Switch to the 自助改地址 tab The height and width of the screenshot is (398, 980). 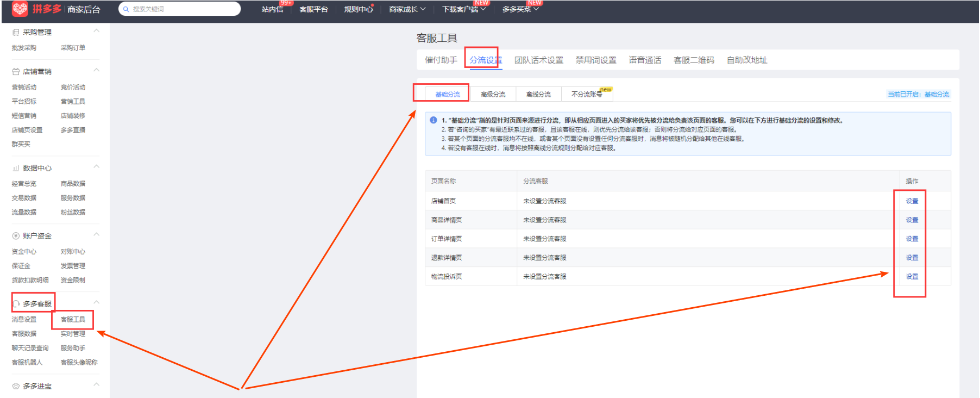747,60
